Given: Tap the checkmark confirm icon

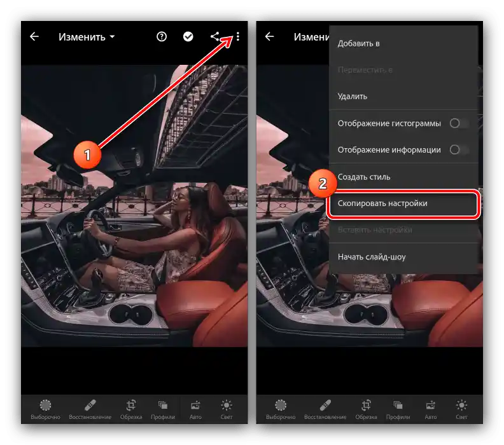Looking at the screenshot, I should (188, 37).
